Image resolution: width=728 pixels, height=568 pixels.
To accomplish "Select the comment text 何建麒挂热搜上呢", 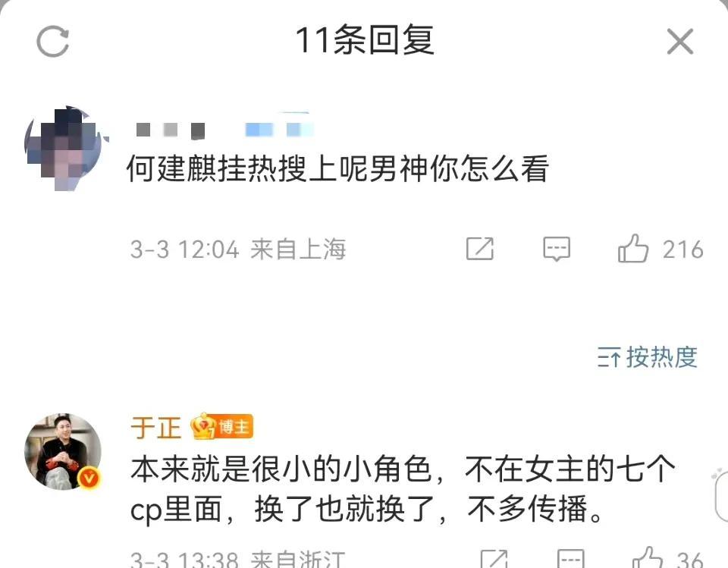I will (248, 168).
